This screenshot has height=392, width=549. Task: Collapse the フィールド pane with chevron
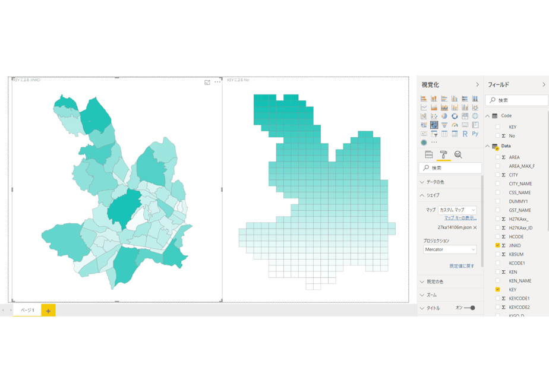click(544, 85)
